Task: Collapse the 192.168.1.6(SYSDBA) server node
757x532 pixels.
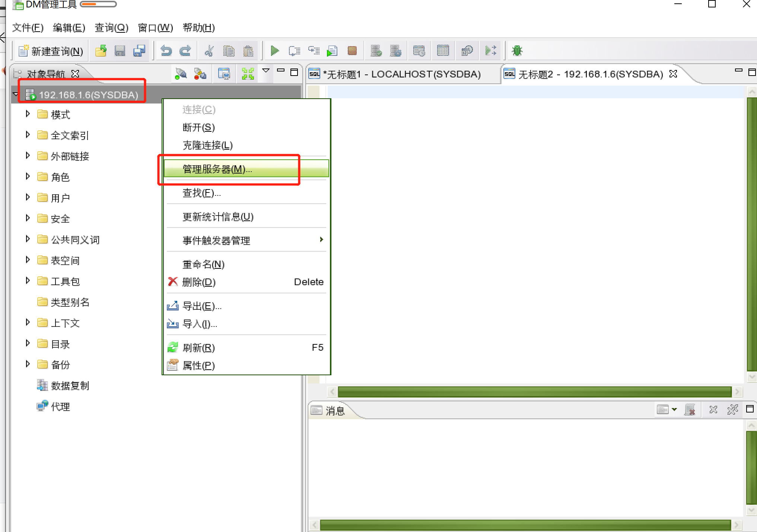Action: [x=16, y=95]
